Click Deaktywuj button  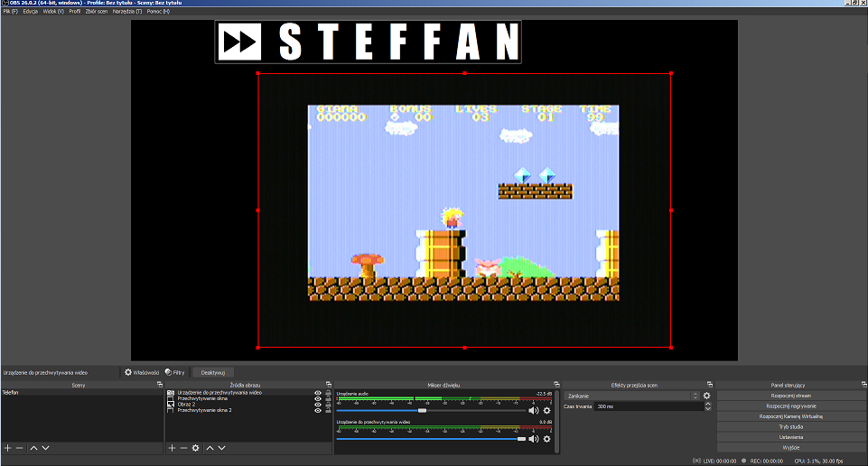[213, 372]
